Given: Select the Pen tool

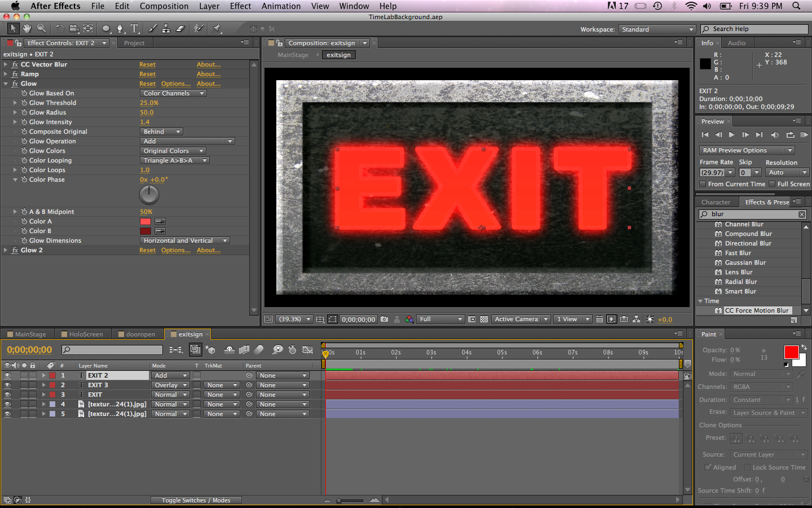Looking at the screenshot, I should pos(120,28).
